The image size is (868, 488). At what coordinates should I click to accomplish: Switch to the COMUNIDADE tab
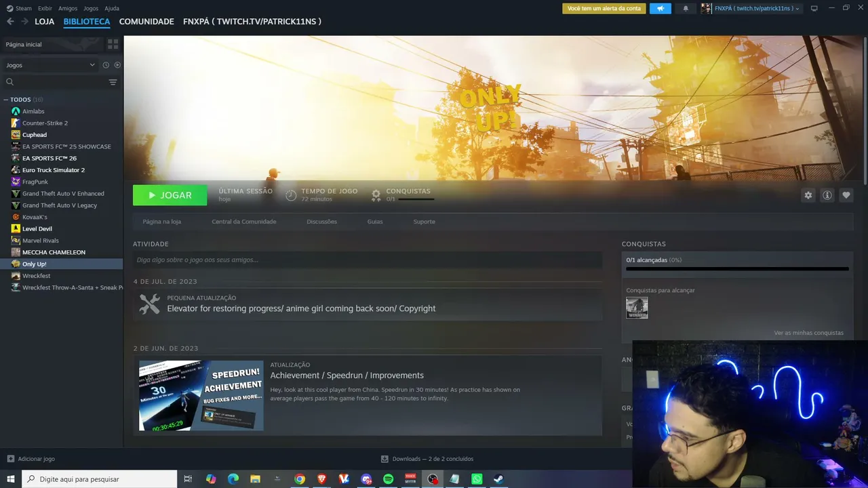[146, 22]
